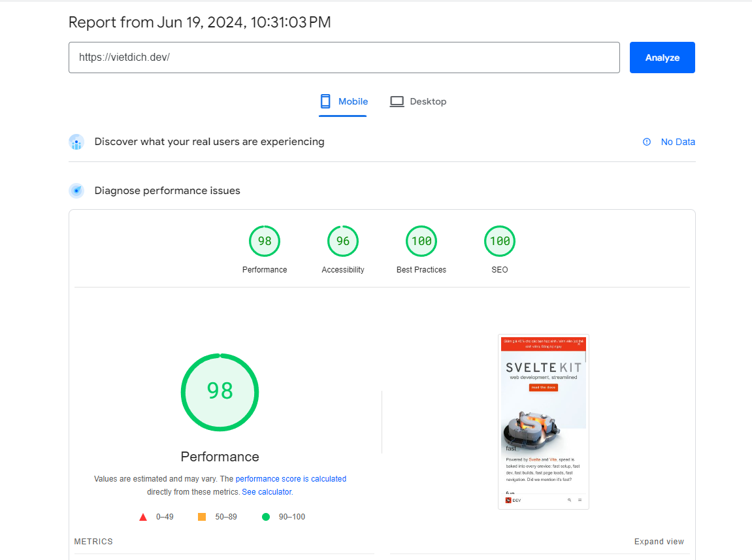752x560 pixels.
Task: Click the URL input field
Action: tap(344, 58)
